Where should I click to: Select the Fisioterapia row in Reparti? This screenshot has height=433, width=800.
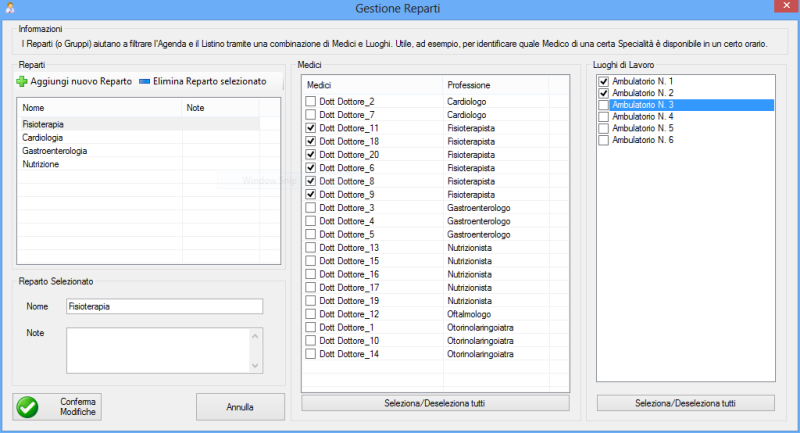139,124
